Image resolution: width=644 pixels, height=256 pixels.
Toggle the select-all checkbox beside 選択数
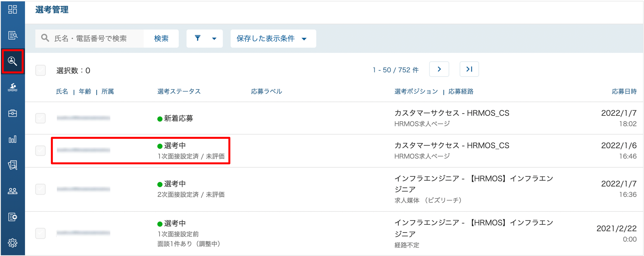(x=40, y=70)
